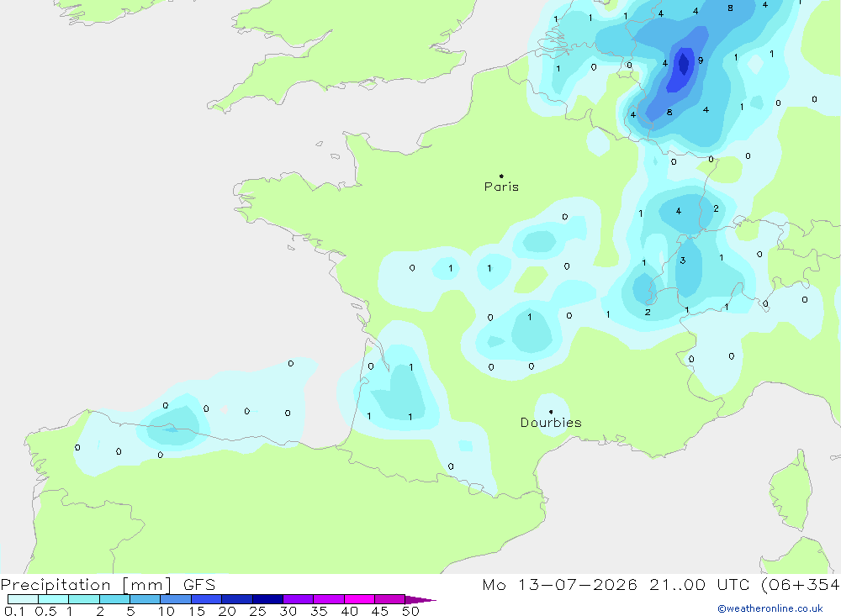Click the '3' precipitation value on map
This screenshot has width=841, height=616.
click(683, 261)
